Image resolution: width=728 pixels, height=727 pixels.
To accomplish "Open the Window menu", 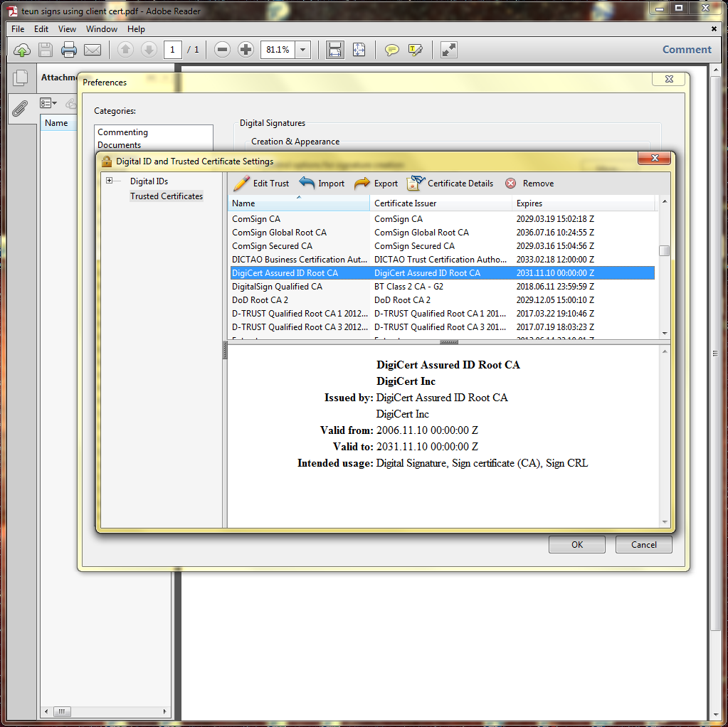I will 102,29.
